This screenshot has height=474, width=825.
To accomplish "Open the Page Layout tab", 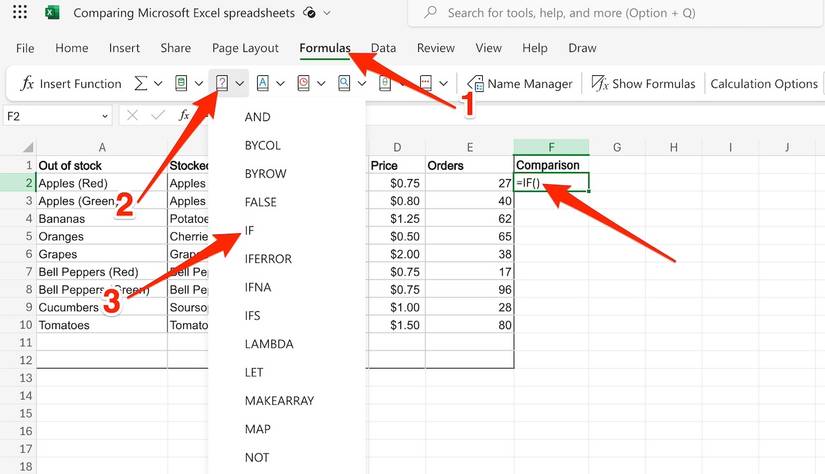I will (x=245, y=48).
